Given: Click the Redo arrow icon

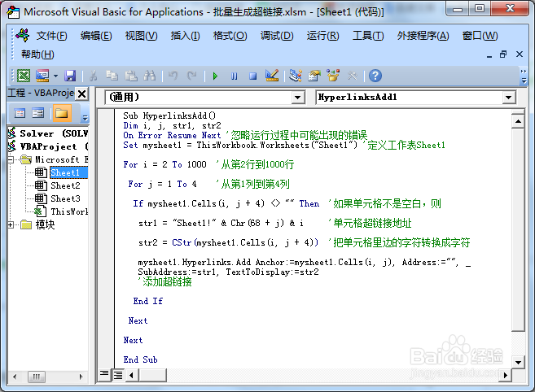Looking at the screenshot, I should pyautogui.click(x=192, y=76).
